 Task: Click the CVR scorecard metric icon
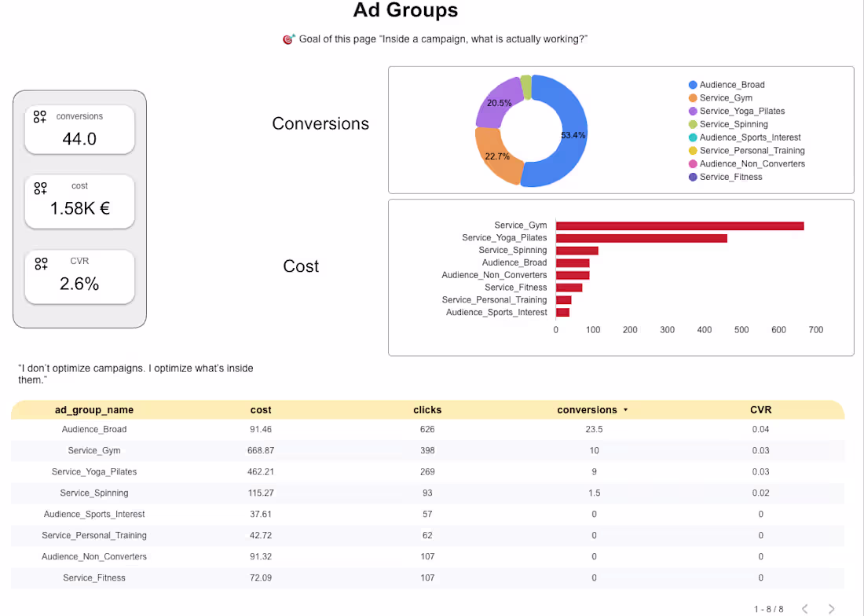41,263
